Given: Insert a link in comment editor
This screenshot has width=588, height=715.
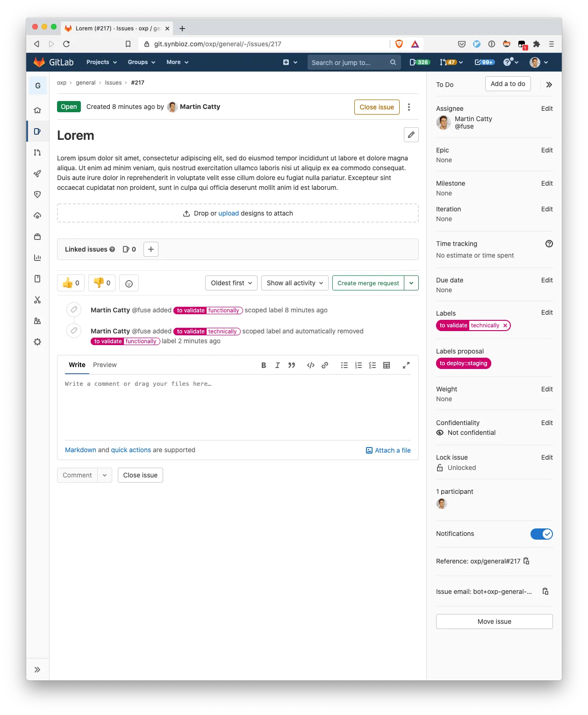Looking at the screenshot, I should (x=325, y=365).
